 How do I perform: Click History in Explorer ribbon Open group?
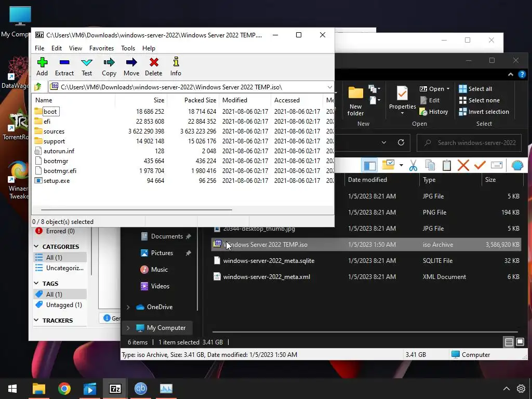click(434, 112)
